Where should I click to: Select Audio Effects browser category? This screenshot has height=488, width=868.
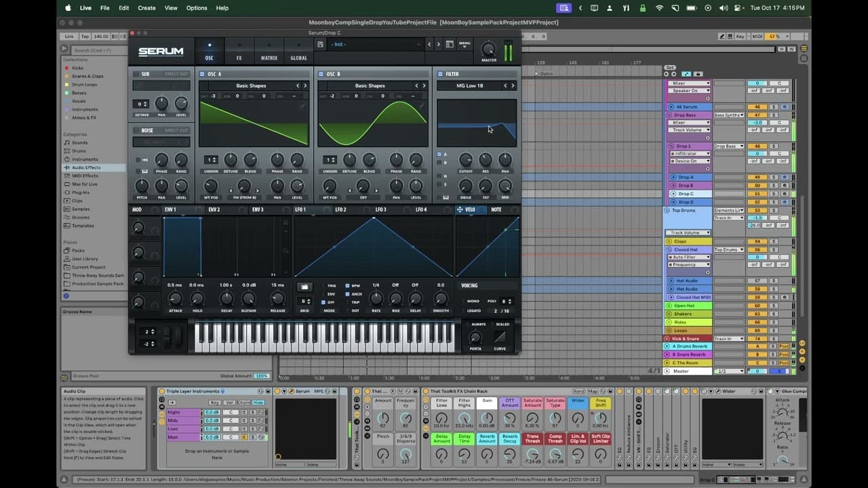86,167
